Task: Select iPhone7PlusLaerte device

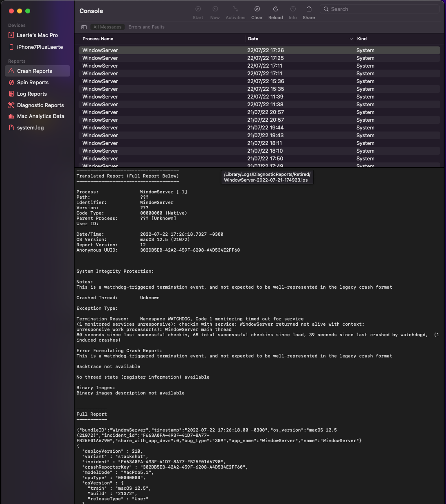Action: pos(37,47)
